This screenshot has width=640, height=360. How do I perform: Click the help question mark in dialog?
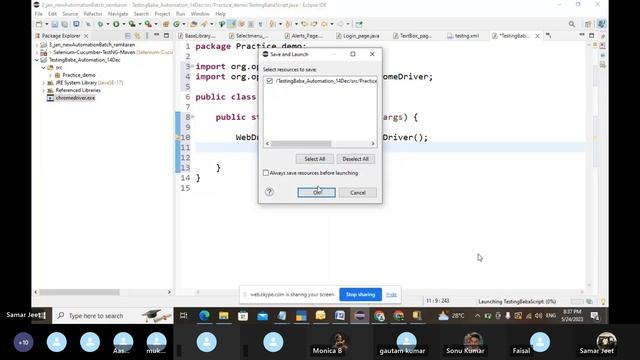(x=269, y=192)
